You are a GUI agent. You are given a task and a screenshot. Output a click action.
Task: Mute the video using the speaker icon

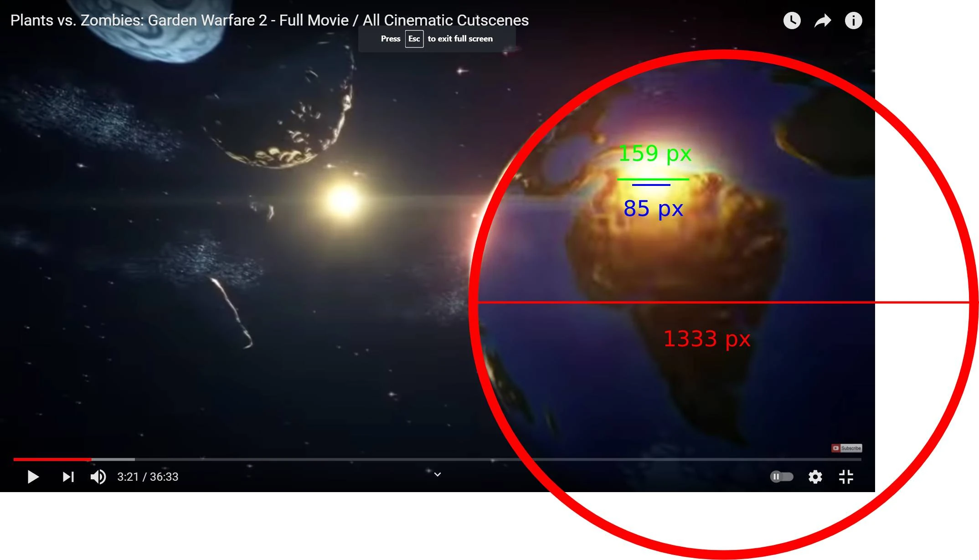98,477
